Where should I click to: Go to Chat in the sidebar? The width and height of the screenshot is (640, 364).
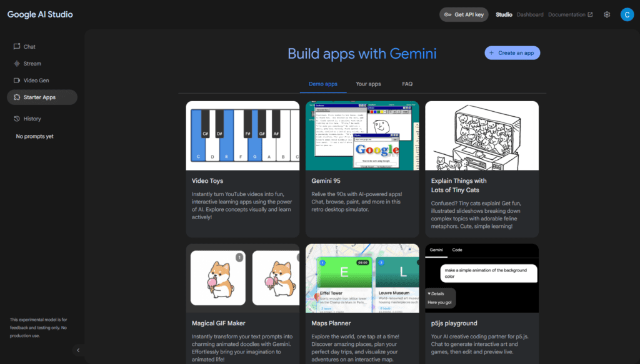coord(42,46)
